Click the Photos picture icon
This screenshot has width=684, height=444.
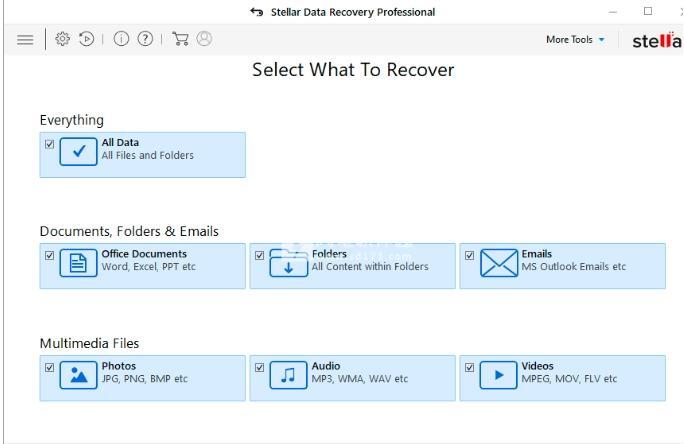click(x=79, y=375)
